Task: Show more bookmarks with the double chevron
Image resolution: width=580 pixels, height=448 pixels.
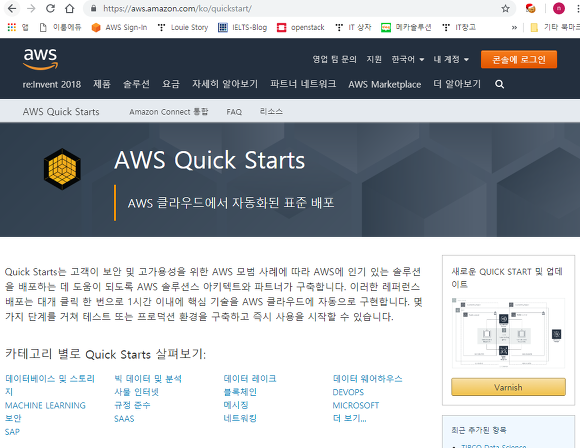Action: point(514,27)
